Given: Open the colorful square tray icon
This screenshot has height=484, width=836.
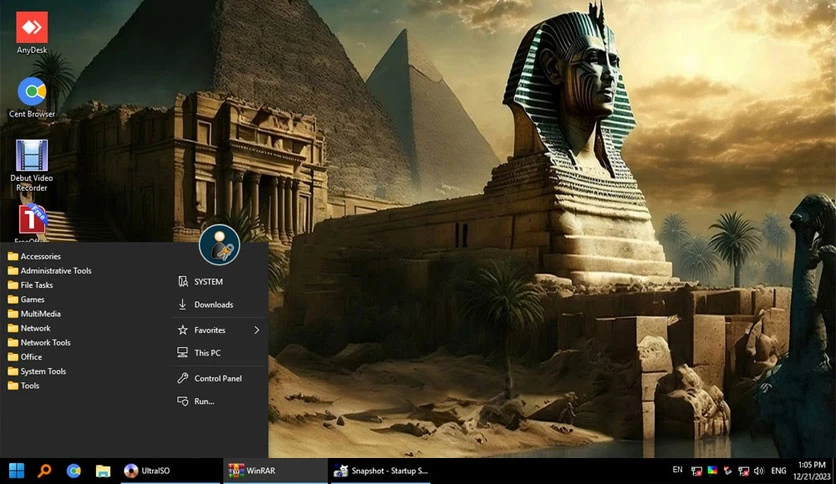Looking at the screenshot, I should click(712, 470).
